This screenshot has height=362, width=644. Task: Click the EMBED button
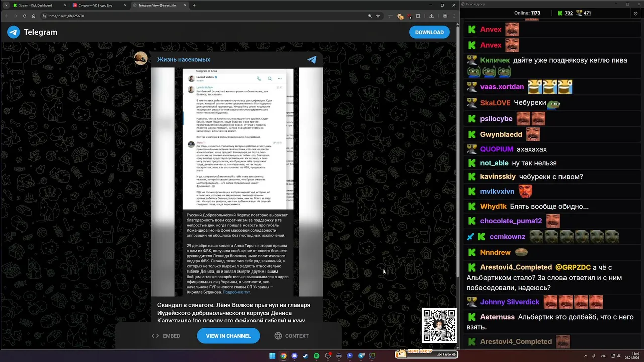click(166, 336)
